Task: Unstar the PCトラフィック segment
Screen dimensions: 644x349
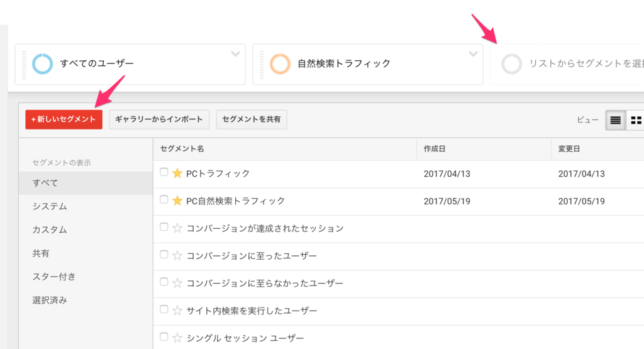Action: 177,174
